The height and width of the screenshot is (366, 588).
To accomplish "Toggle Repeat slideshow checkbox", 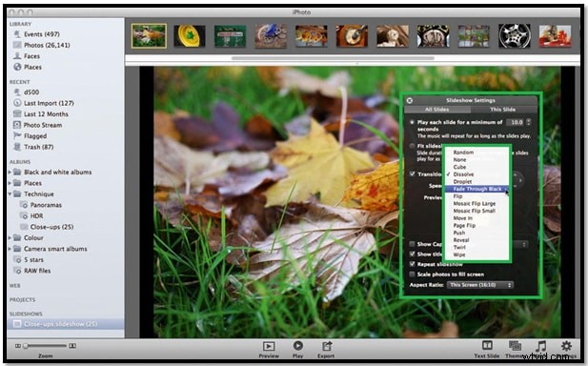I will click(412, 264).
